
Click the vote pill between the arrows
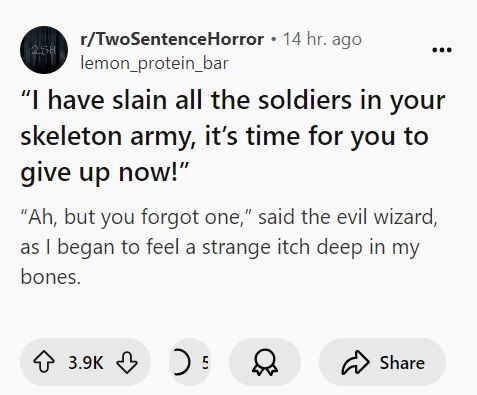85,362
